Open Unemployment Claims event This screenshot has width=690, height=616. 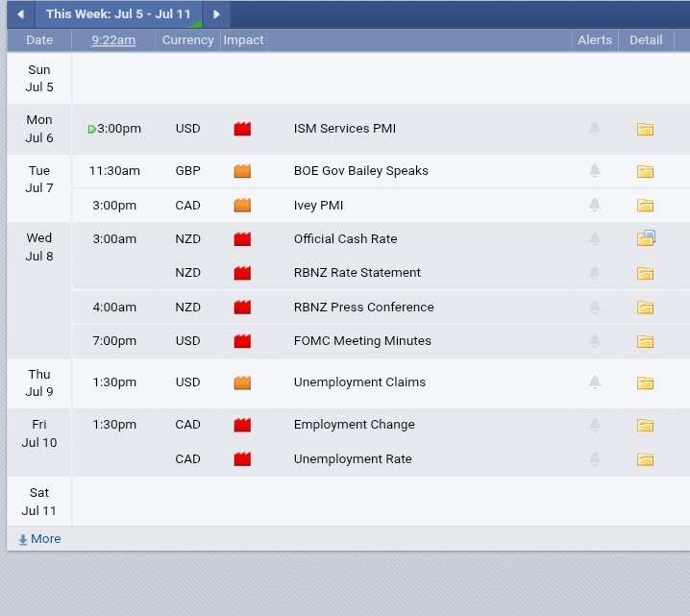pos(359,382)
